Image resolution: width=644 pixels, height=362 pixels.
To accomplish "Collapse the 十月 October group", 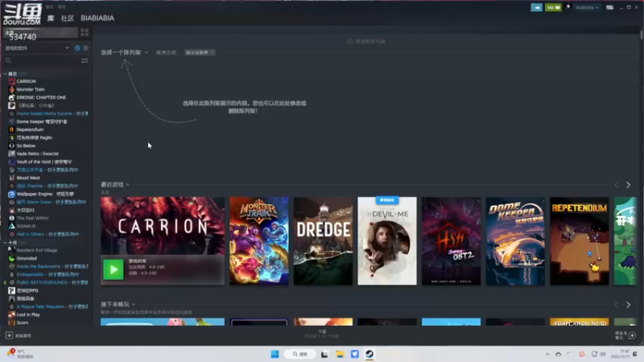I will coord(5,243).
